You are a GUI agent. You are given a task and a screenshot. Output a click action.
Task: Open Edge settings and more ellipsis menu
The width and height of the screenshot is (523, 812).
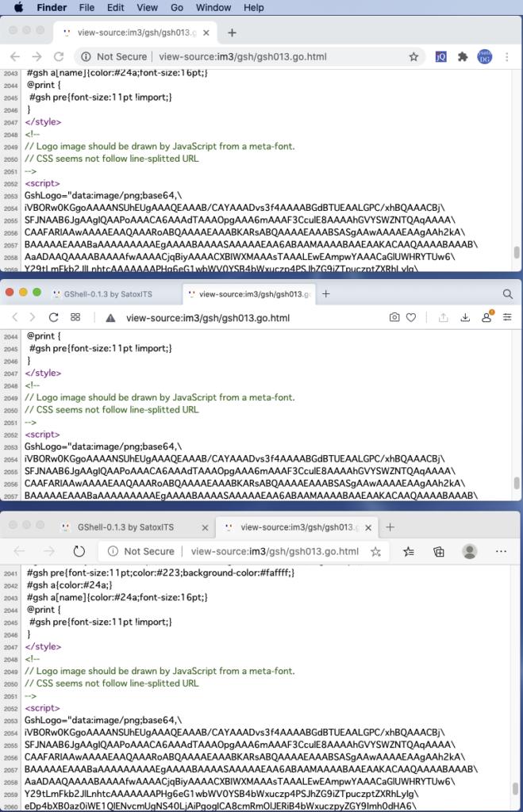click(501, 551)
